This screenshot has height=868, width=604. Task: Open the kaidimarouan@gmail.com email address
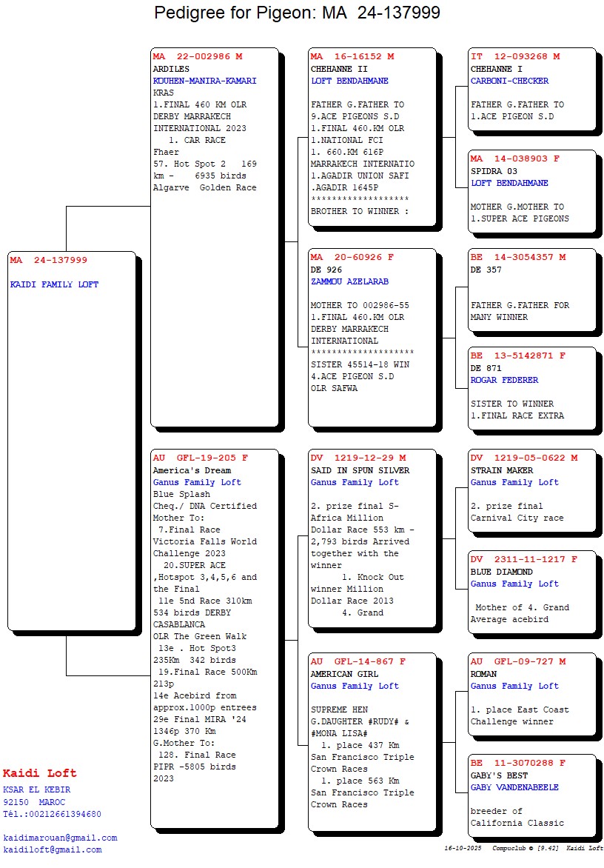pos(60,838)
